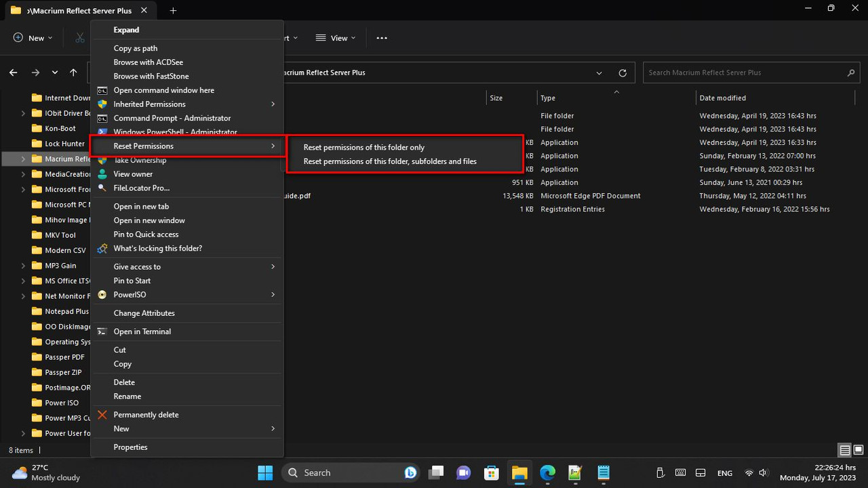868x488 pixels.
Task: Open the View dropdown menu
Action: pyautogui.click(x=336, y=38)
